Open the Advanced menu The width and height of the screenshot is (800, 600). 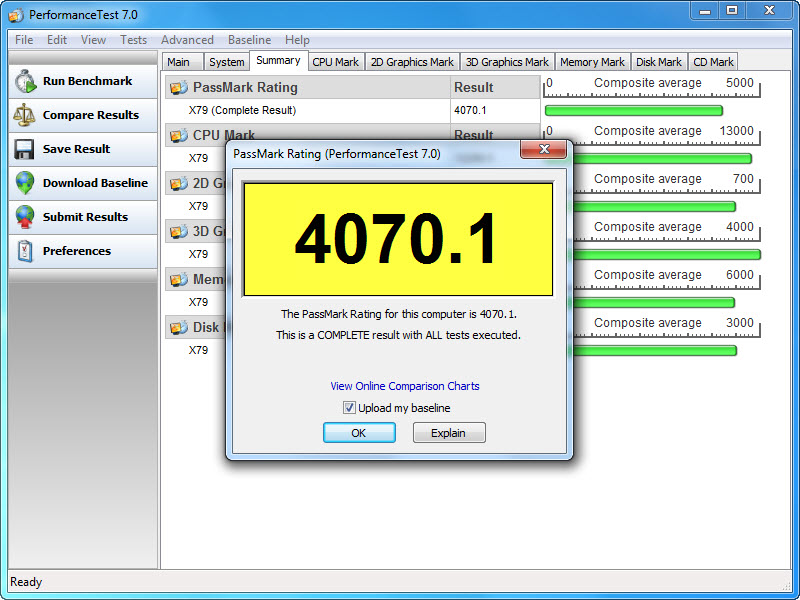pos(187,40)
